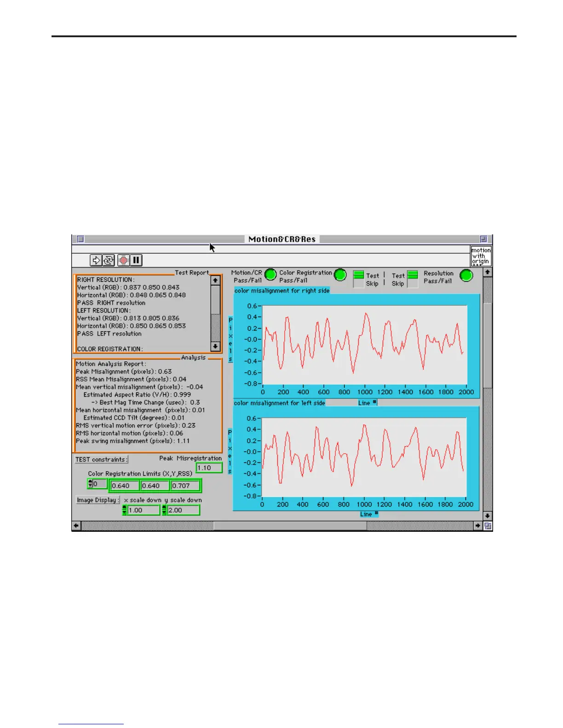
Task: Click window vertical scroll down arrow
Action: point(488,516)
